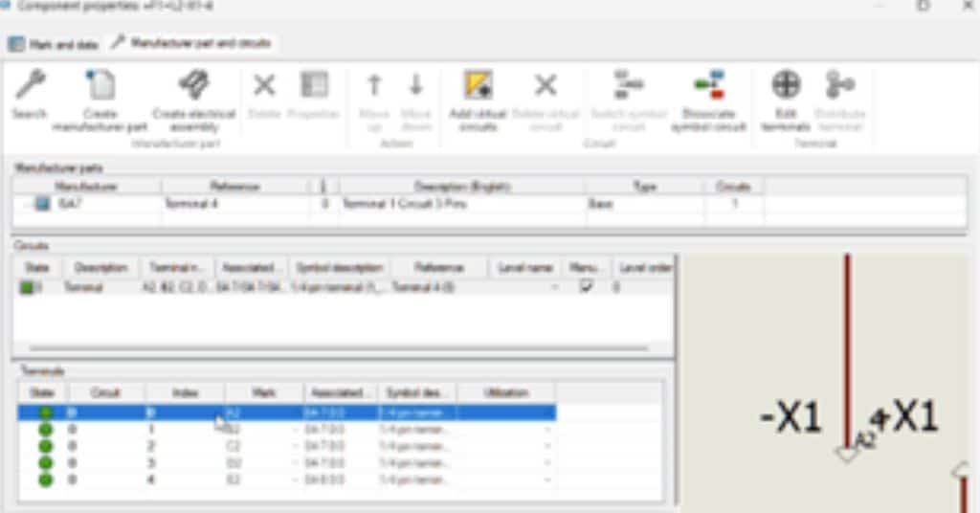Click Manufacturer column header in parts table
Screen dimensions: 980x513
[86, 187]
